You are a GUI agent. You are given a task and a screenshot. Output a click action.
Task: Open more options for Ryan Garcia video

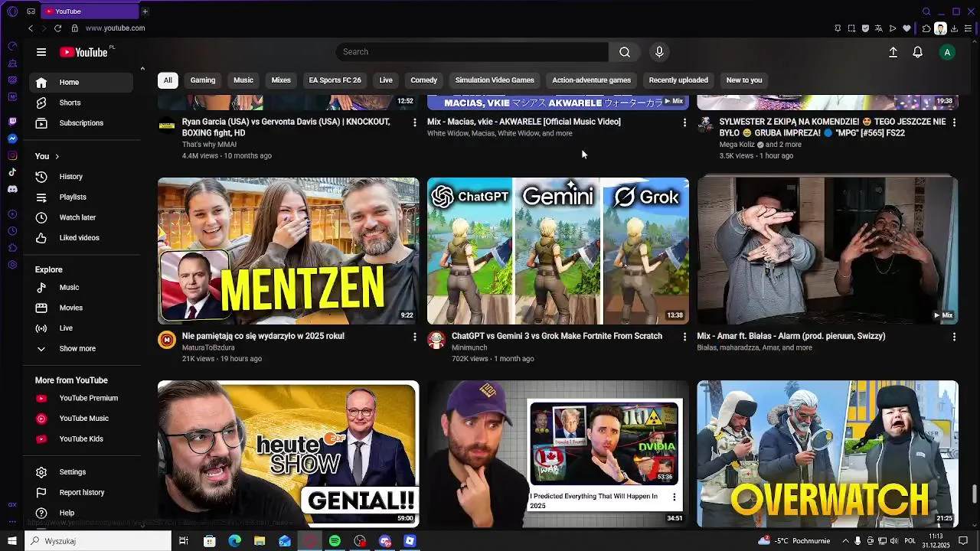[415, 122]
